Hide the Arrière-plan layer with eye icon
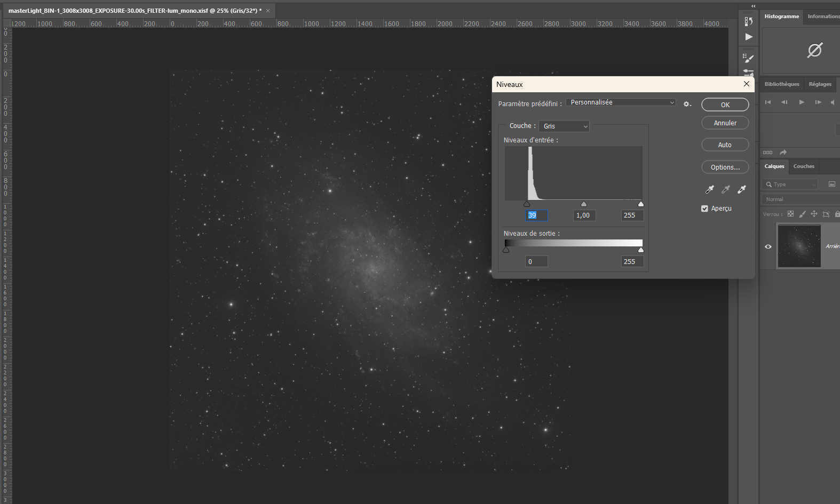 coord(768,246)
